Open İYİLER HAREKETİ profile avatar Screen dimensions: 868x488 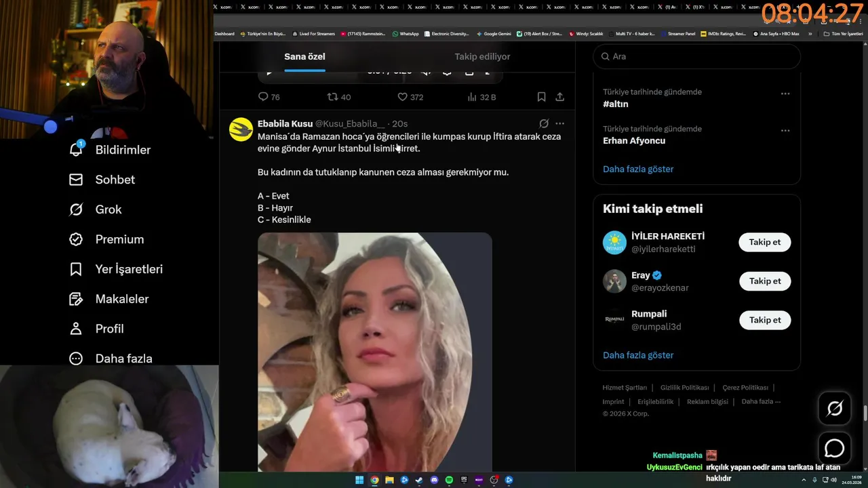[614, 243]
